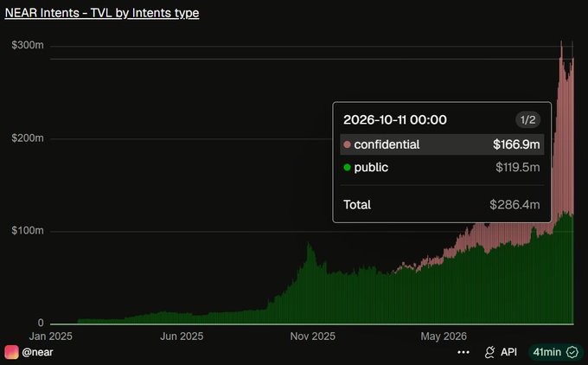Click the May 2026 x-axis label

click(444, 336)
